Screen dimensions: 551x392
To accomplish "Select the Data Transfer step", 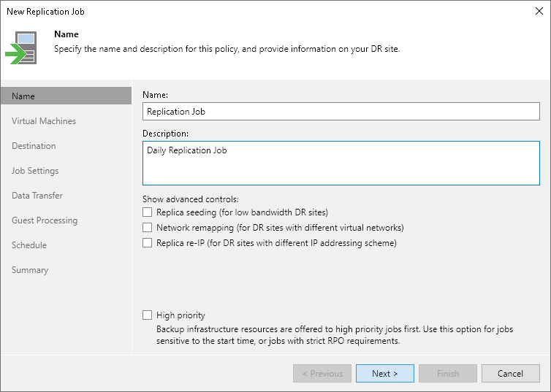I will point(37,196).
